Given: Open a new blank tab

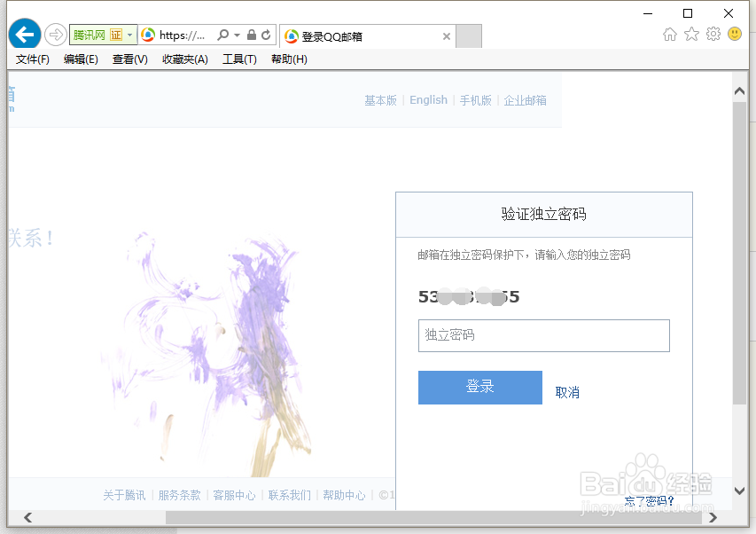Looking at the screenshot, I should [469, 36].
